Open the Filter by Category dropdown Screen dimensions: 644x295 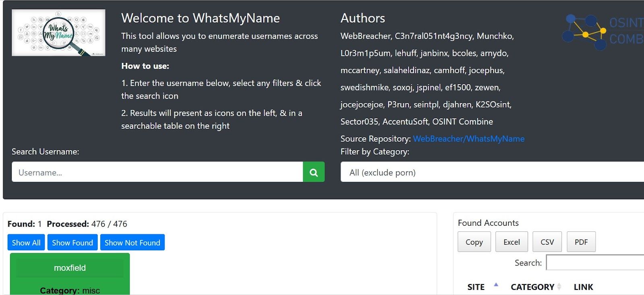pyautogui.click(x=492, y=172)
